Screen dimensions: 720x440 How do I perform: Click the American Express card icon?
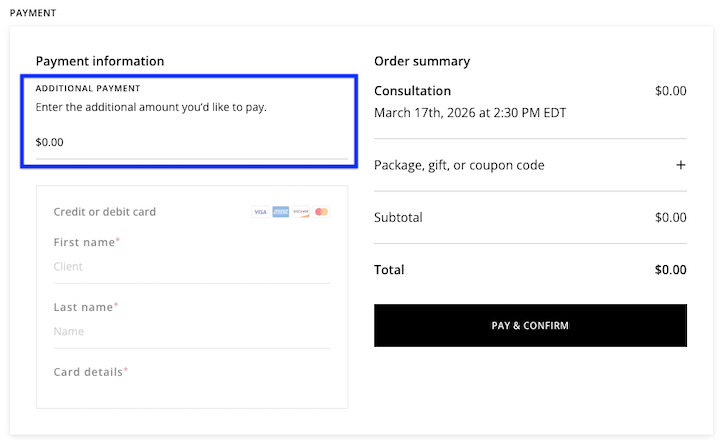pyautogui.click(x=280, y=212)
